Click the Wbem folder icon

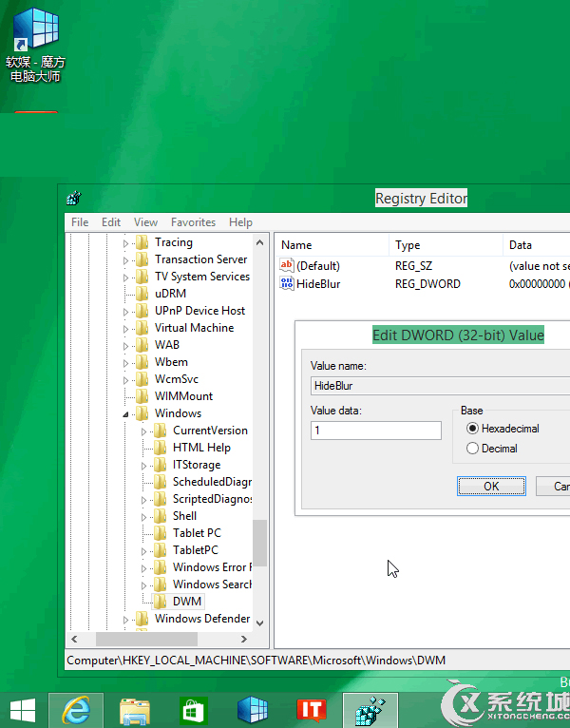pos(142,362)
